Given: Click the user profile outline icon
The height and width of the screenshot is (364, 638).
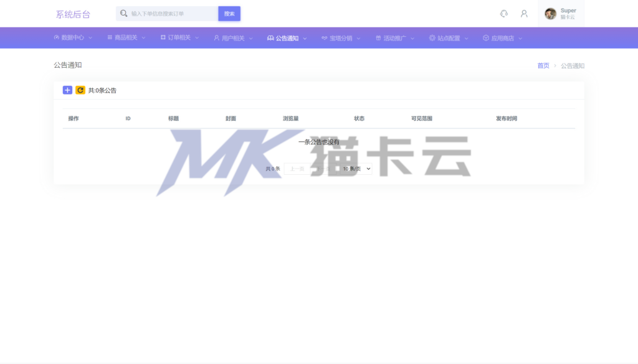Looking at the screenshot, I should pos(524,14).
